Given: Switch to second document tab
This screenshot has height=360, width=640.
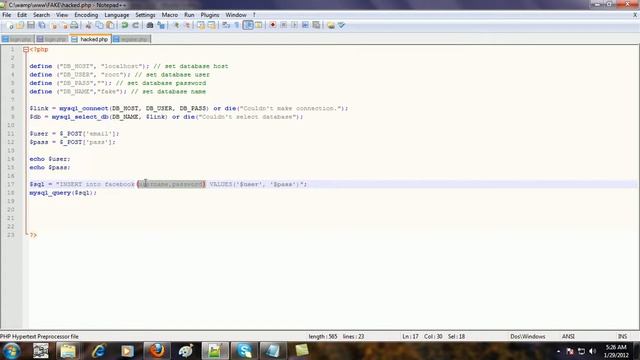Looking at the screenshot, I should click(x=51, y=39).
